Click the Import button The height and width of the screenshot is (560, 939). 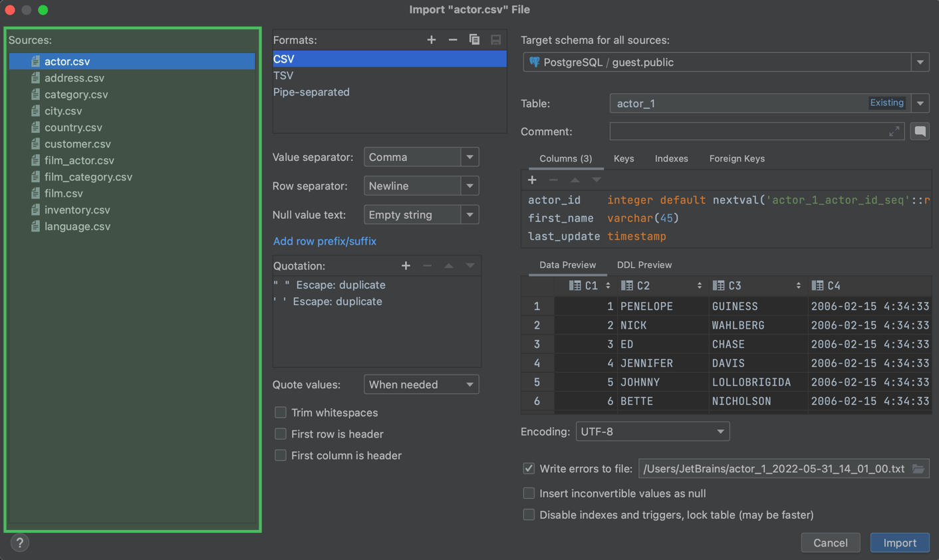coord(899,543)
